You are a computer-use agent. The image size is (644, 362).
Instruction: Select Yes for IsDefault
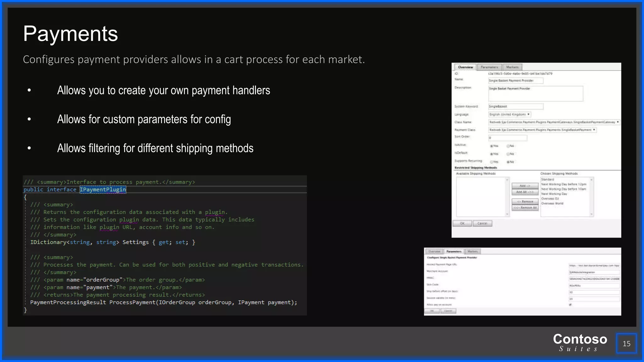coord(491,154)
